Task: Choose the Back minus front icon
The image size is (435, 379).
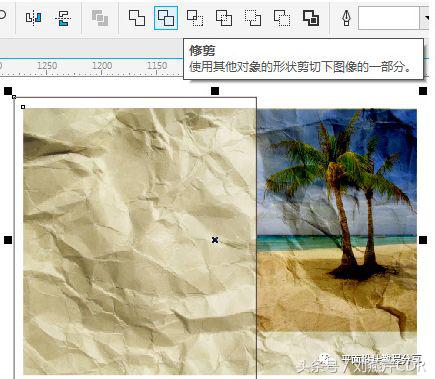Action: point(282,18)
